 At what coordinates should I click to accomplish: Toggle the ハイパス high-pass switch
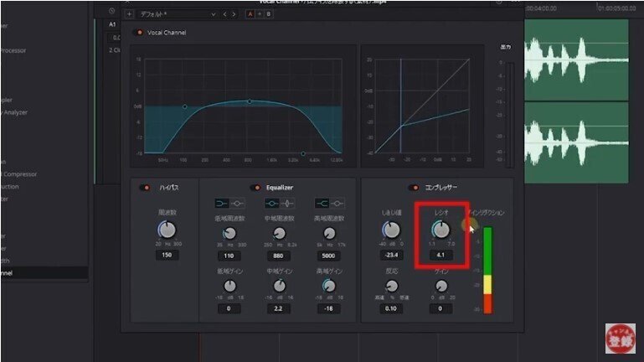pos(145,188)
